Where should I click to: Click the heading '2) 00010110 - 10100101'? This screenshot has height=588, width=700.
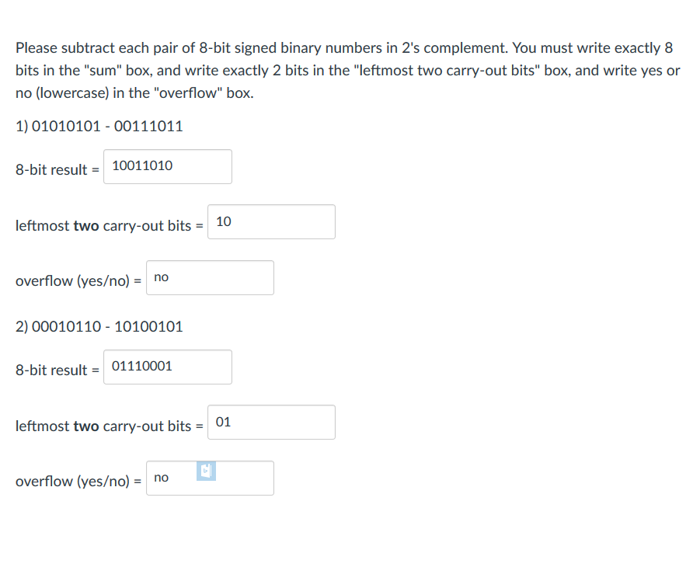coord(99,327)
